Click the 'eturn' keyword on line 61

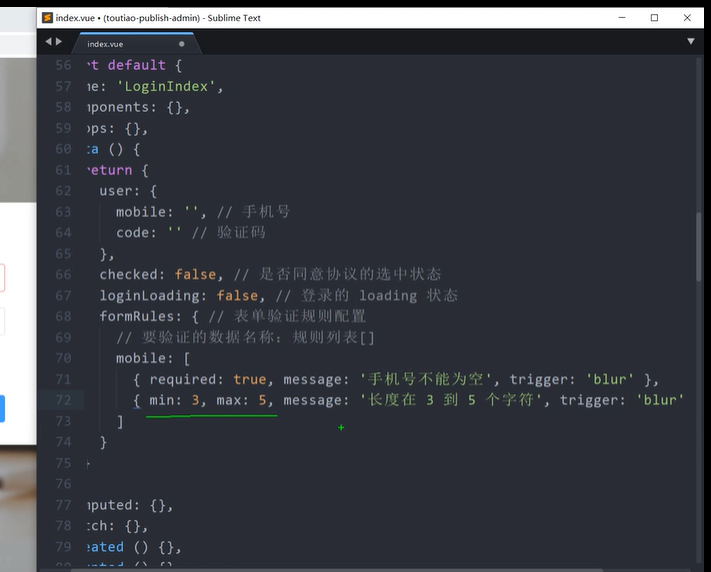pos(110,170)
